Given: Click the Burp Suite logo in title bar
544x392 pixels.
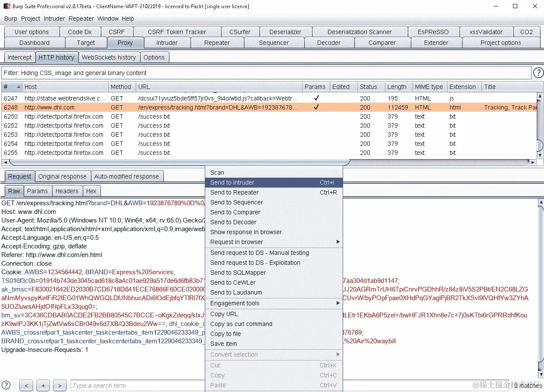Looking at the screenshot, I should (6, 6).
